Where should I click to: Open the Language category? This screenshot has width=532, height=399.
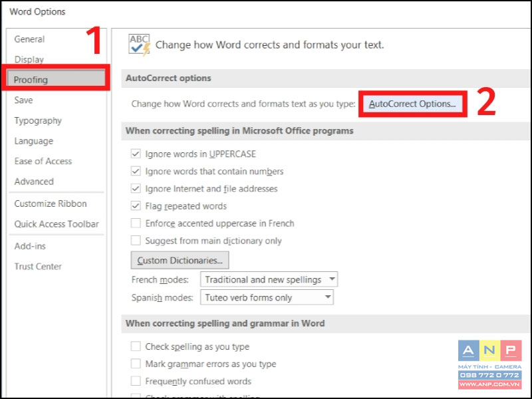pos(34,141)
